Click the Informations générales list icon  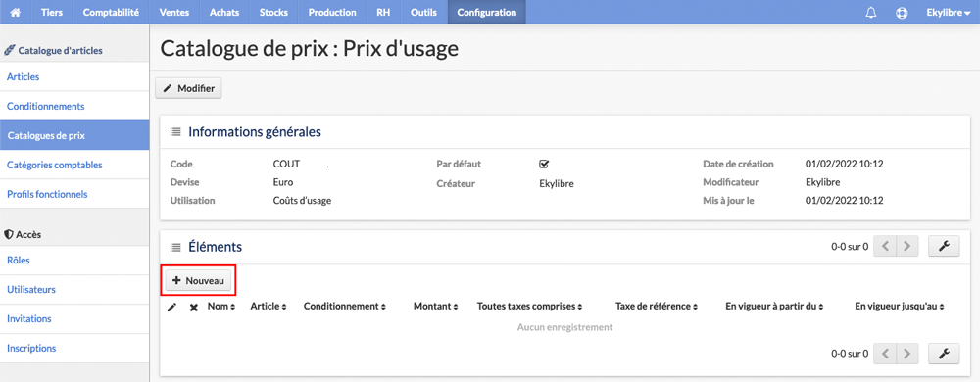tap(175, 132)
